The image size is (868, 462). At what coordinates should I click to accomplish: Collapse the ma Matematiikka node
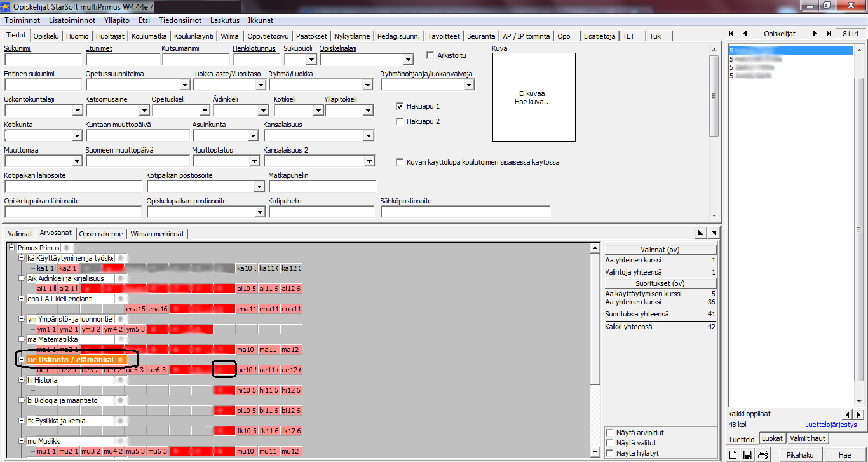[x=22, y=339]
